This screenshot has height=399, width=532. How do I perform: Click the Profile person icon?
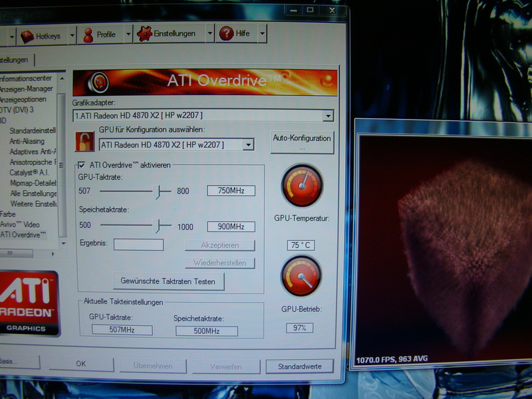(x=88, y=35)
